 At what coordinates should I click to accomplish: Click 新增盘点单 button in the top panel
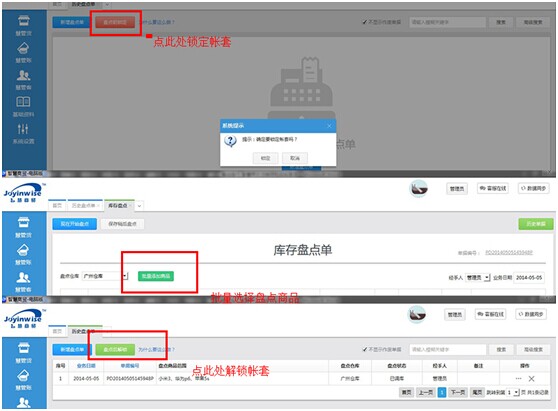coord(72,22)
